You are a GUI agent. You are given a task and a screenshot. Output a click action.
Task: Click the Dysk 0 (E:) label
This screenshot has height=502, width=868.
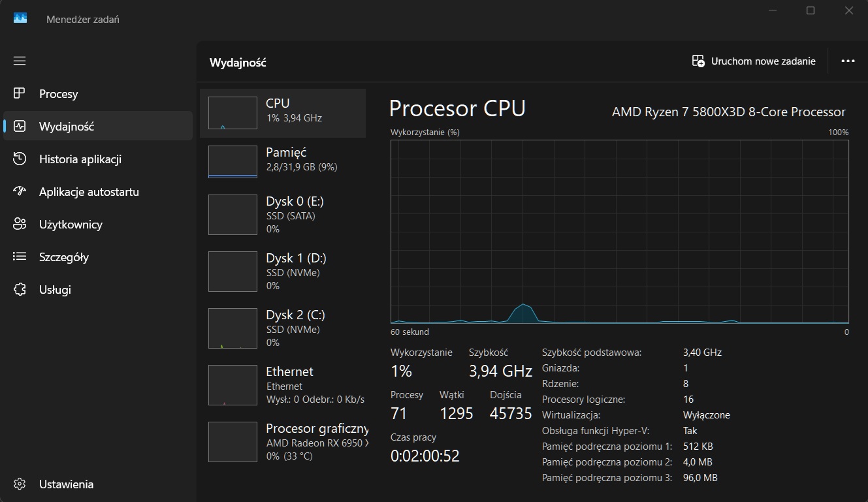[x=295, y=201]
